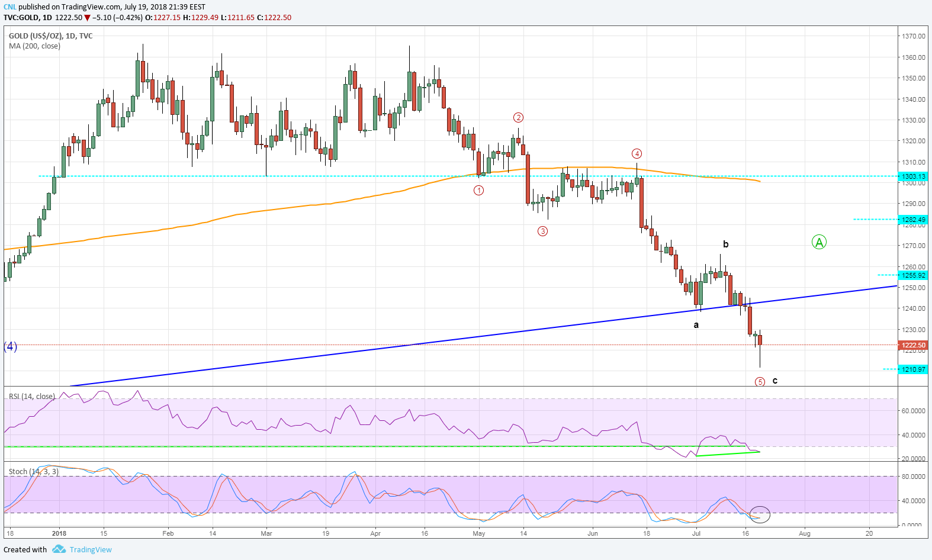Viewport: 932px width, 560px height.
Task: Click the RSI 60.0000 axis label
Action: click(x=914, y=411)
